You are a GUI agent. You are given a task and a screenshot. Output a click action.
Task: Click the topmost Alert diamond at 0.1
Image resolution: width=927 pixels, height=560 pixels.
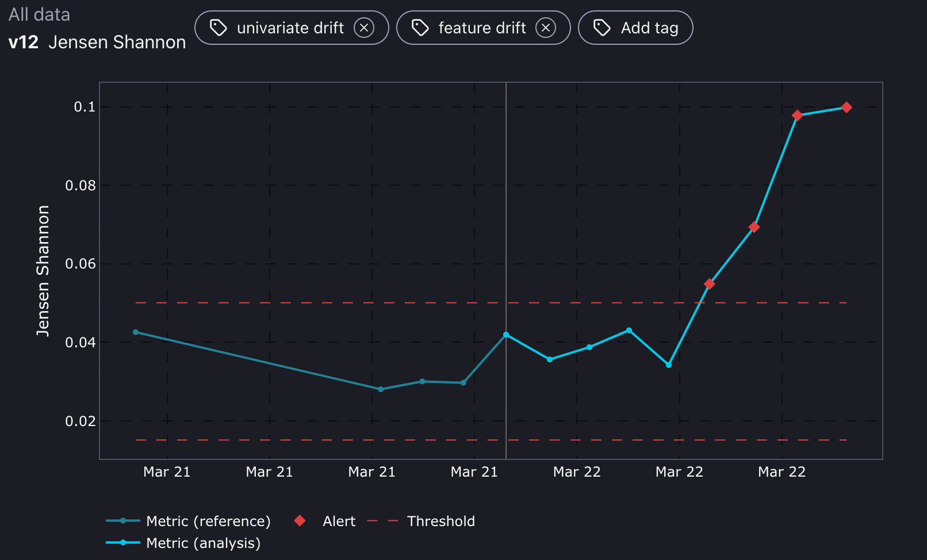click(x=846, y=107)
